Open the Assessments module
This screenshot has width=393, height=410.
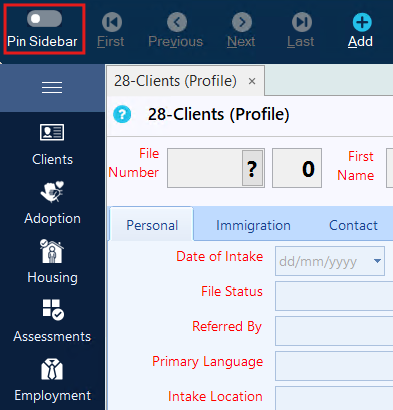click(52, 321)
